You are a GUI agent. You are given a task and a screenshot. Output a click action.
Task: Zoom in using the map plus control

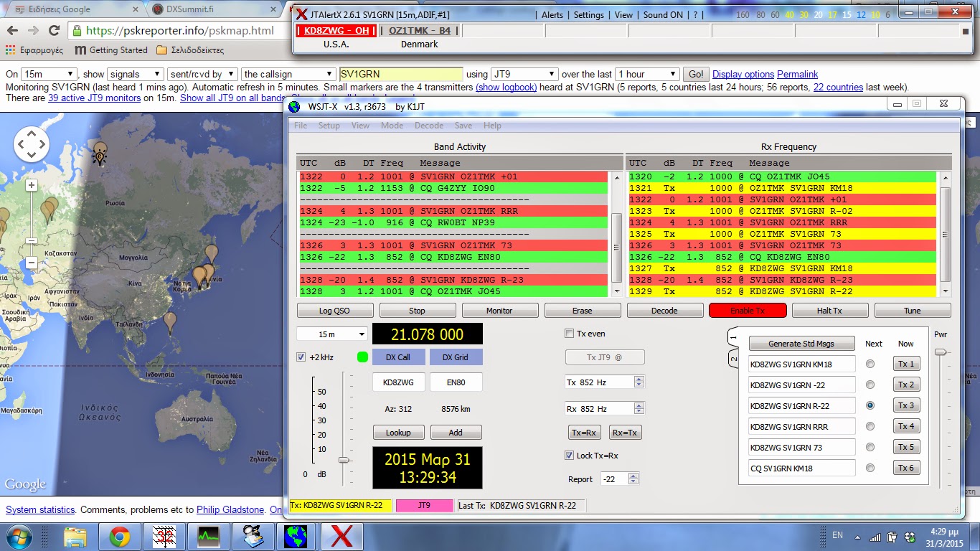coord(30,184)
